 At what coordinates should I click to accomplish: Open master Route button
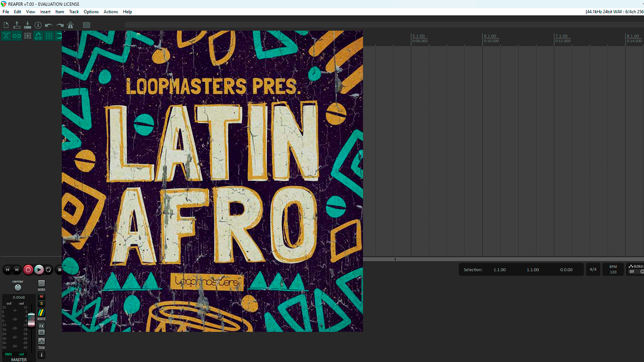(41, 313)
